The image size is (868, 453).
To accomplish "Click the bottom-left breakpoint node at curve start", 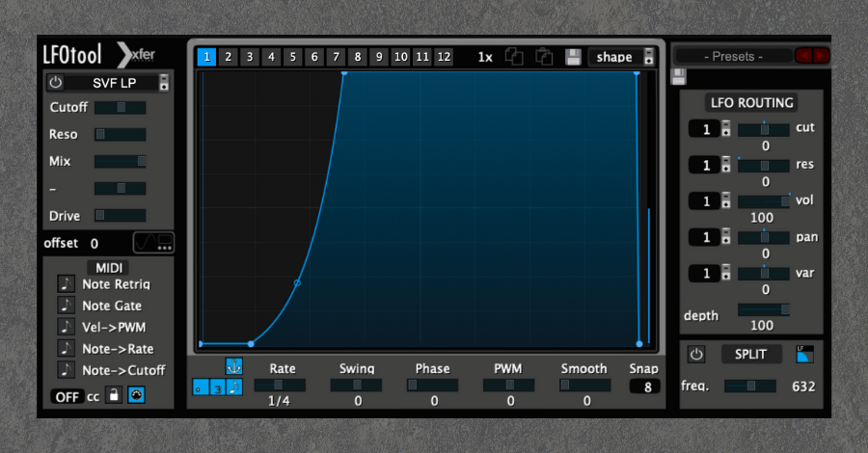I will click(251, 344).
